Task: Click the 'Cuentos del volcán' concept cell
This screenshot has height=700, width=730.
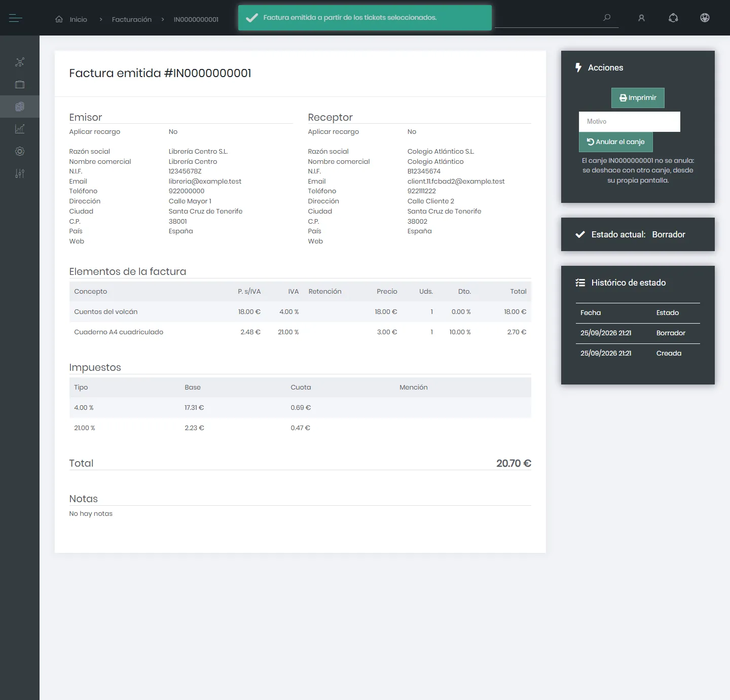Action: (106, 312)
